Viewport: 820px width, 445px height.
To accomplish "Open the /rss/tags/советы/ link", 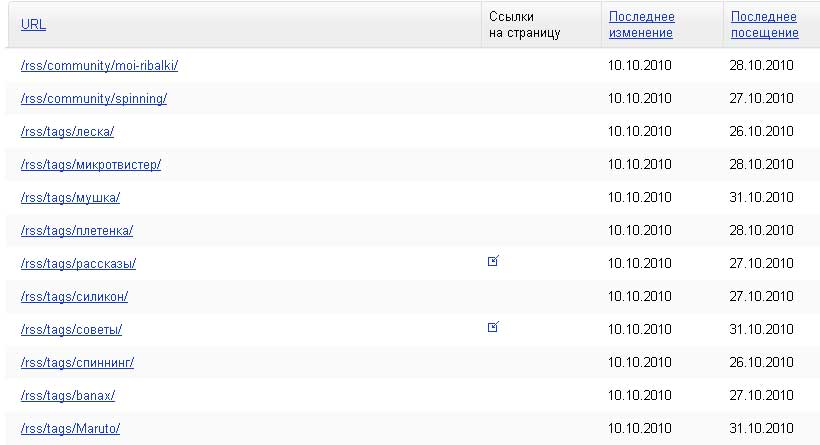I will tap(71, 330).
